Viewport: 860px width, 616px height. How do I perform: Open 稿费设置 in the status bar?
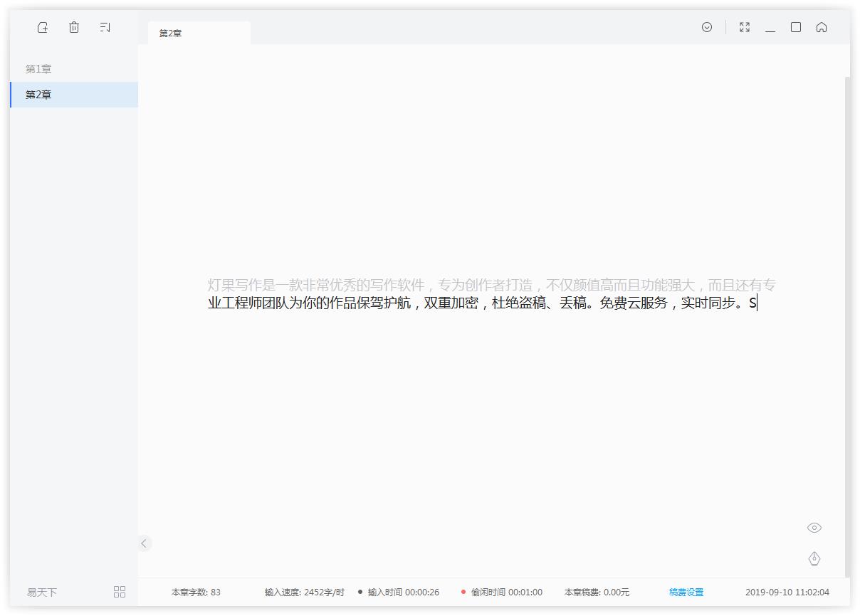click(x=686, y=592)
